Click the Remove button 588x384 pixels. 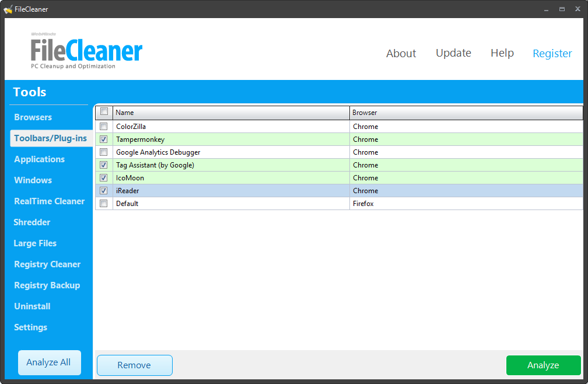click(x=134, y=365)
